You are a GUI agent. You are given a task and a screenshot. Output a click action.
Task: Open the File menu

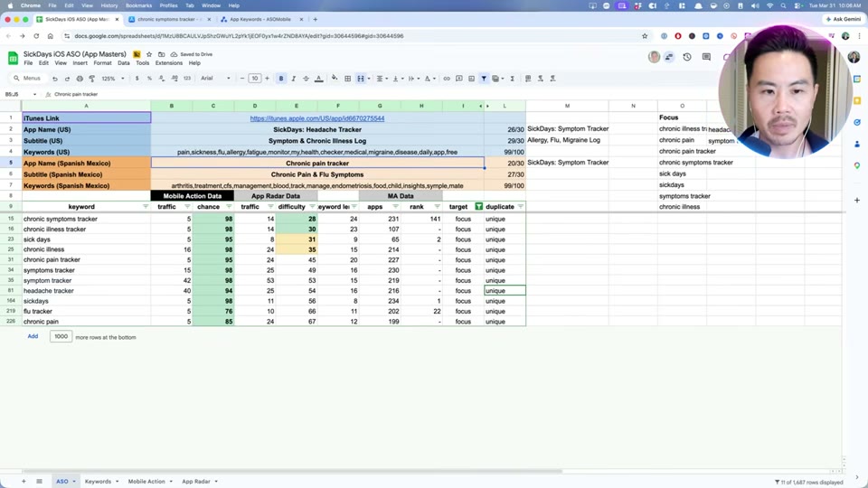click(x=28, y=63)
